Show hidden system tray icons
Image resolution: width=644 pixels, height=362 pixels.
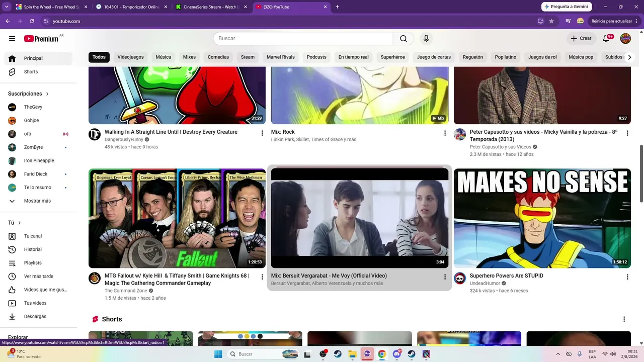pyautogui.click(x=558, y=354)
